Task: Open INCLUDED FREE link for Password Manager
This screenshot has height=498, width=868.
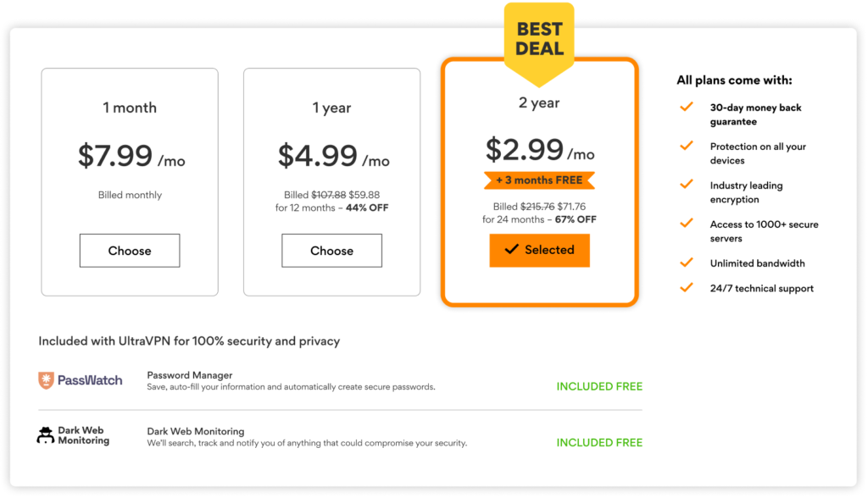Action: 599,385
